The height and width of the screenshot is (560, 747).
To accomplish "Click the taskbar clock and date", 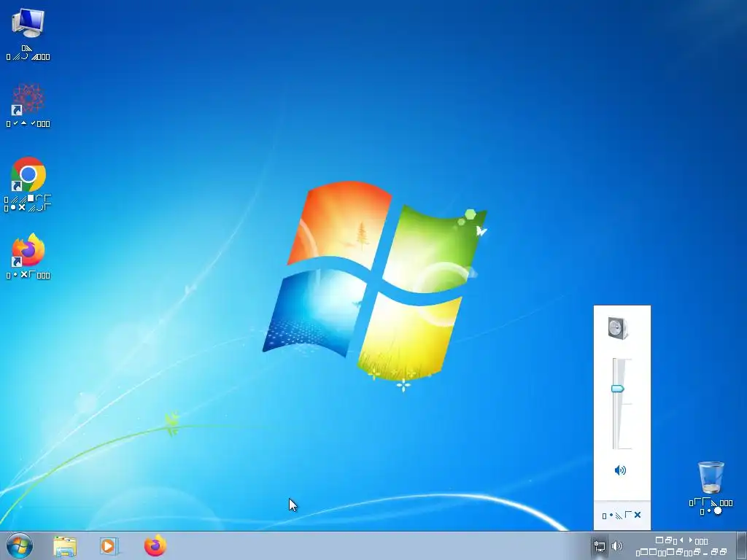I will point(681,546).
